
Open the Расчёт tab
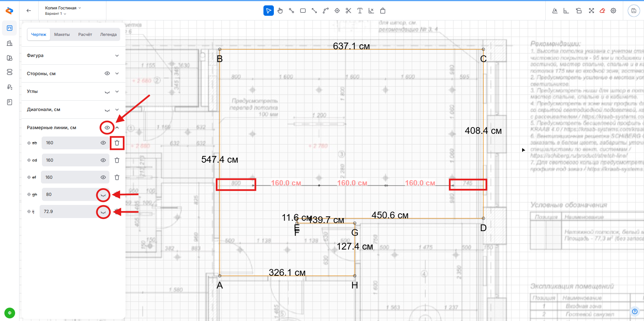(85, 35)
